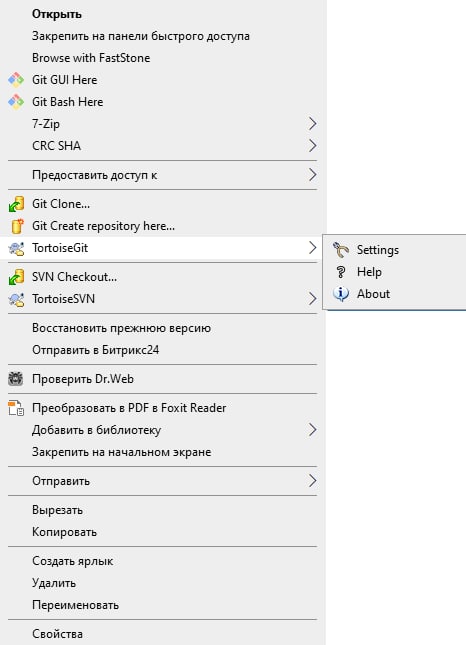Open Help in TortoiseGit submenu
The height and width of the screenshot is (645, 466).
coord(369,272)
